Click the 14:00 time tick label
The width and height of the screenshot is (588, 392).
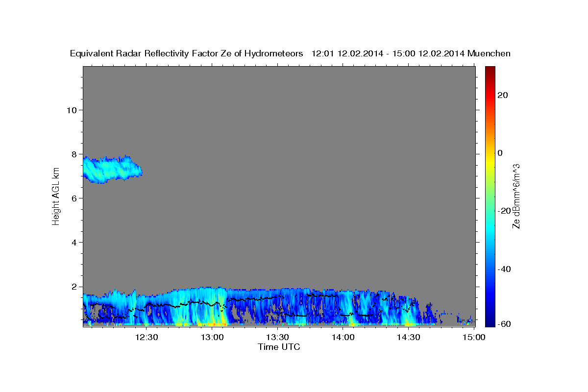(343, 337)
